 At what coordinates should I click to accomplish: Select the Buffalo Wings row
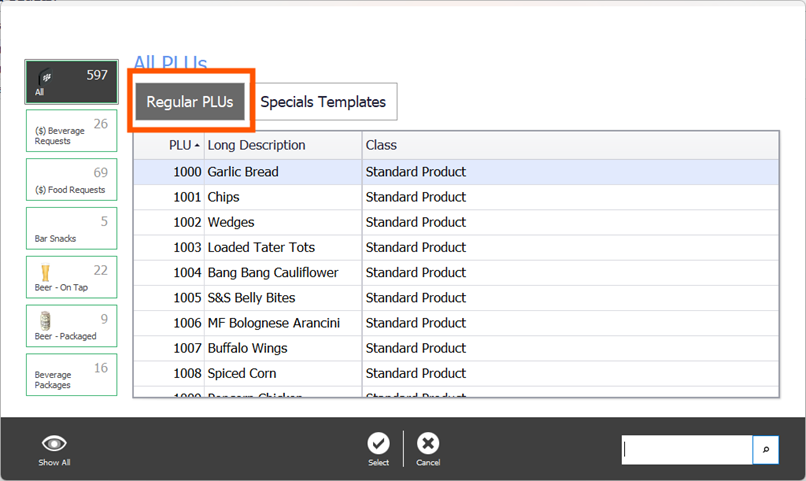tap(247, 348)
